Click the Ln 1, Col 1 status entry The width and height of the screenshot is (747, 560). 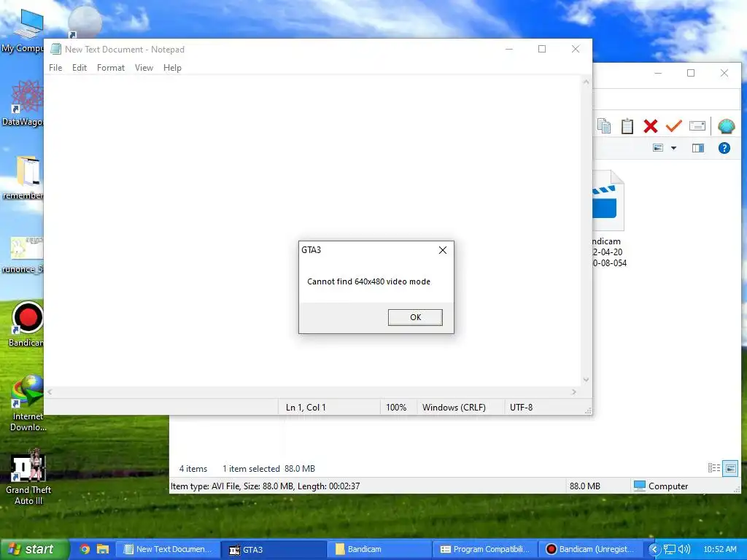pyautogui.click(x=306, y=408)
